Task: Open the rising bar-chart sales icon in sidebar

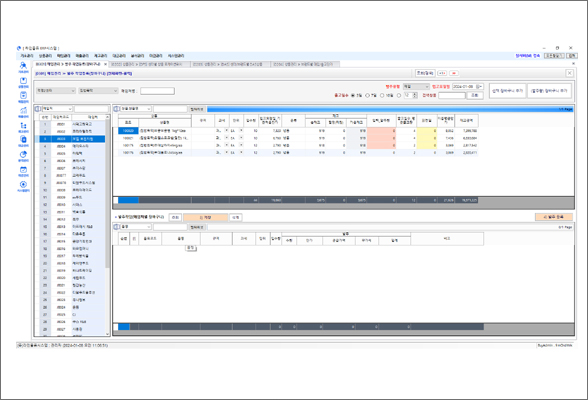Action: click(x=23, y=111)
